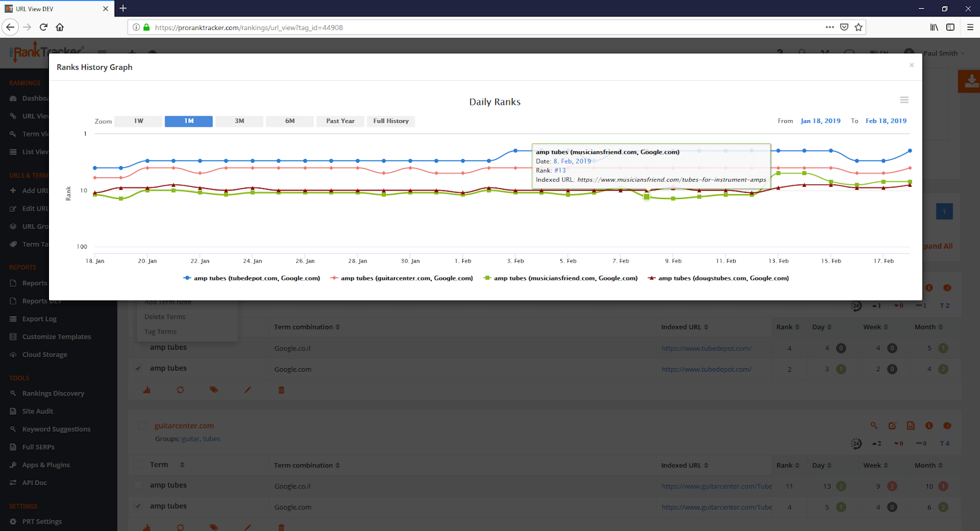Open page actions three-dot menu
The width and height of the screenshot is (980, 531).
click(x=829, y=27)
